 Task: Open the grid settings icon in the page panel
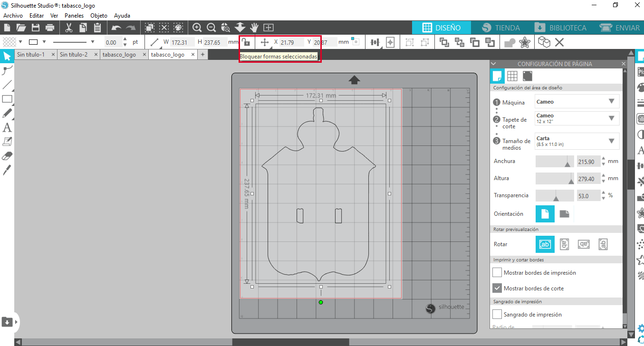pyautogui.click(x=512, y=76)
